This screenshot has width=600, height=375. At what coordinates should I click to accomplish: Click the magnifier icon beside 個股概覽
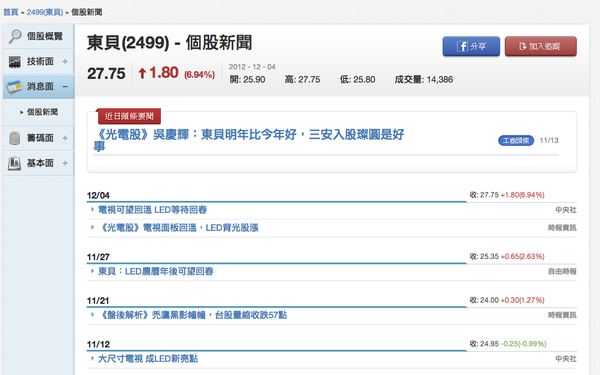(15, 36)
